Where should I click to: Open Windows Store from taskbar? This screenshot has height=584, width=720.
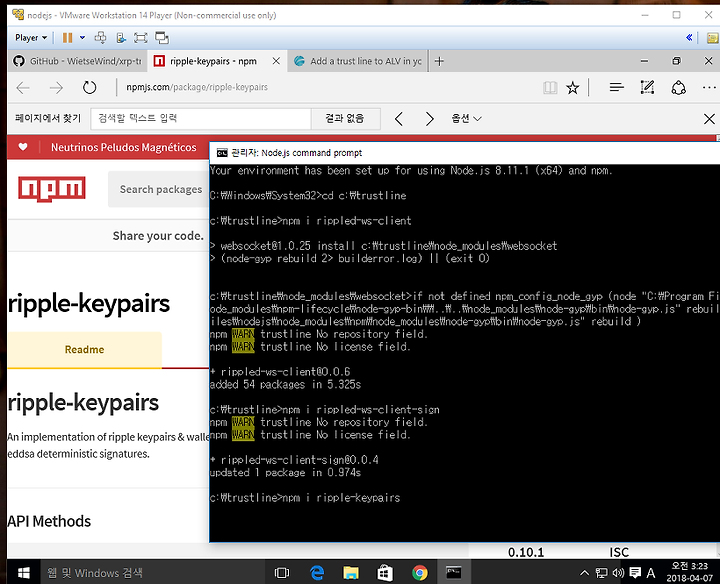tap(385, 573)
